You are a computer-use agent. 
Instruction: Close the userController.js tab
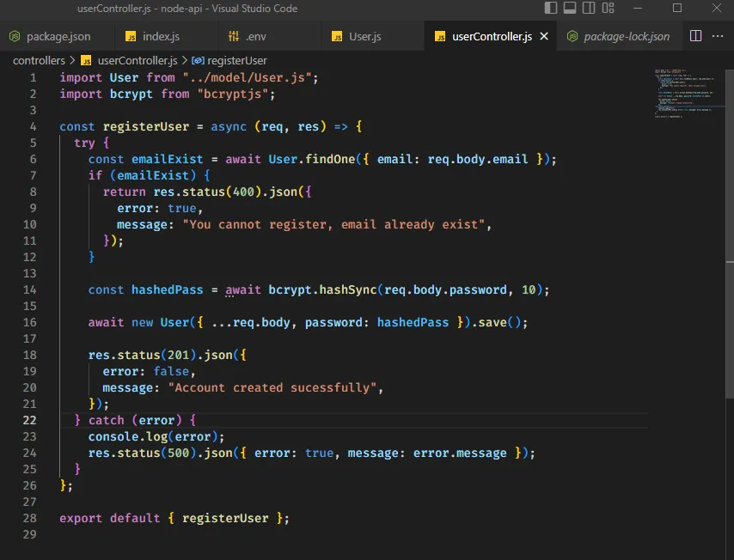tap(544, 36)
